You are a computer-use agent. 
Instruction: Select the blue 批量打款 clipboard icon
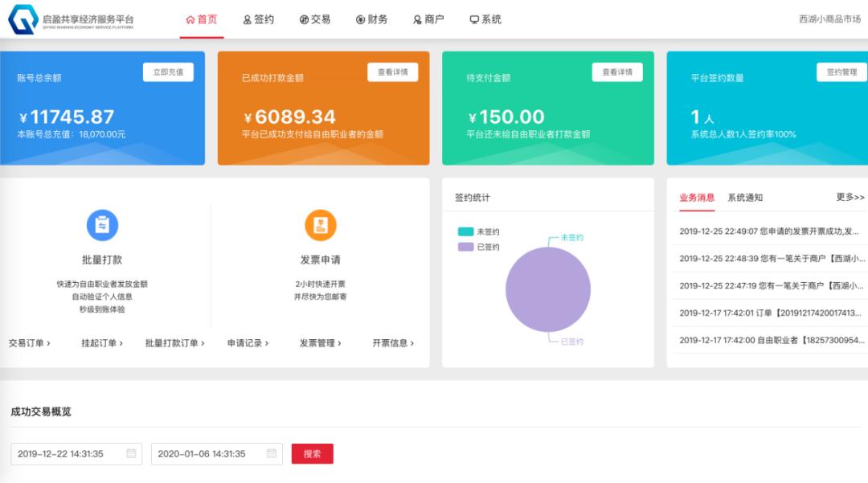point(100,223)
